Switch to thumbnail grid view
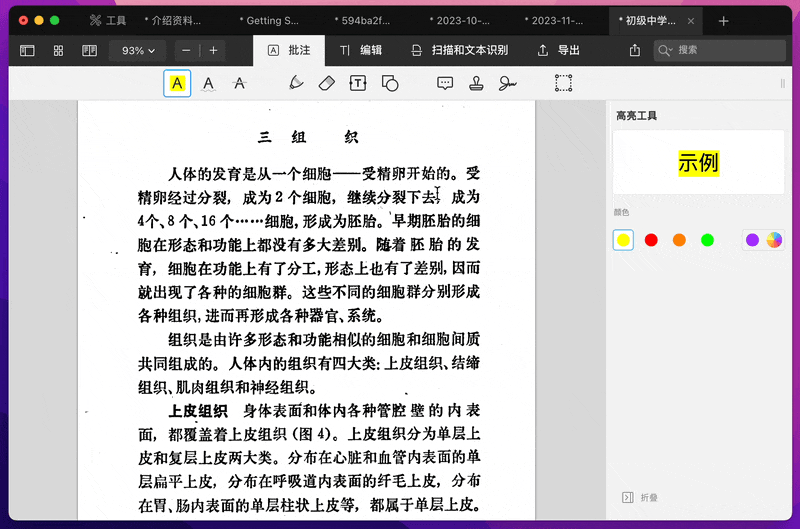The width and height of the screenshot is (800, 529). click(58, 50)
